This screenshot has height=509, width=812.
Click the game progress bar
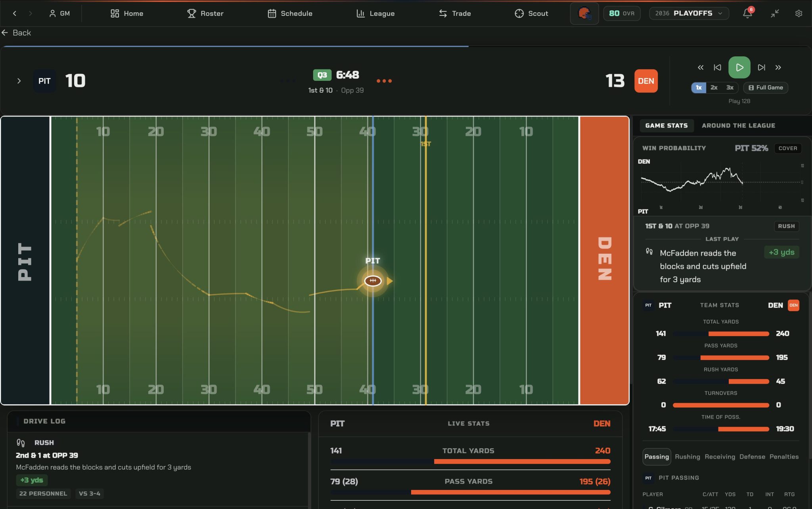click(405, 46)
